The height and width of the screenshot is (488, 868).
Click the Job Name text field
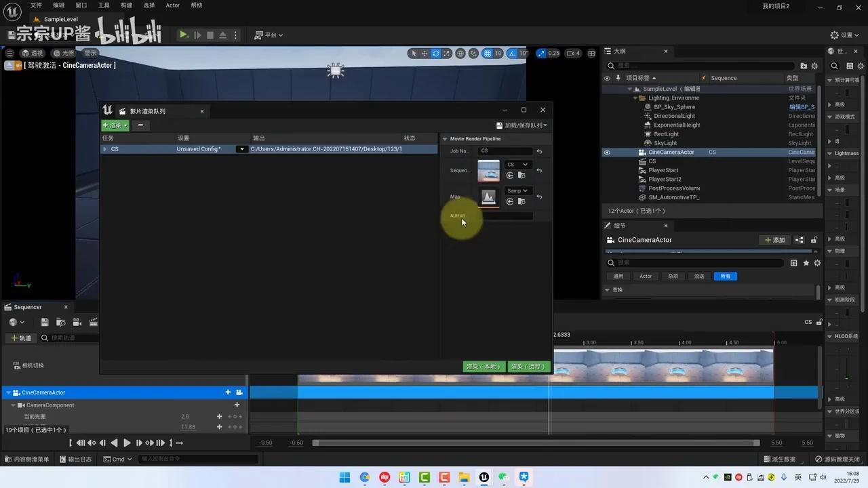505,151
